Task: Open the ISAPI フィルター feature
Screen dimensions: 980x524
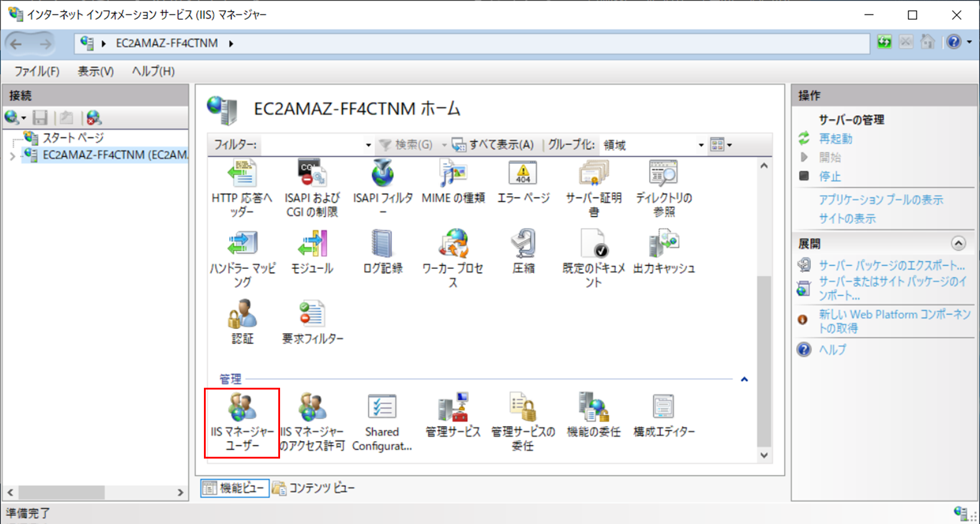Action: 383,188
